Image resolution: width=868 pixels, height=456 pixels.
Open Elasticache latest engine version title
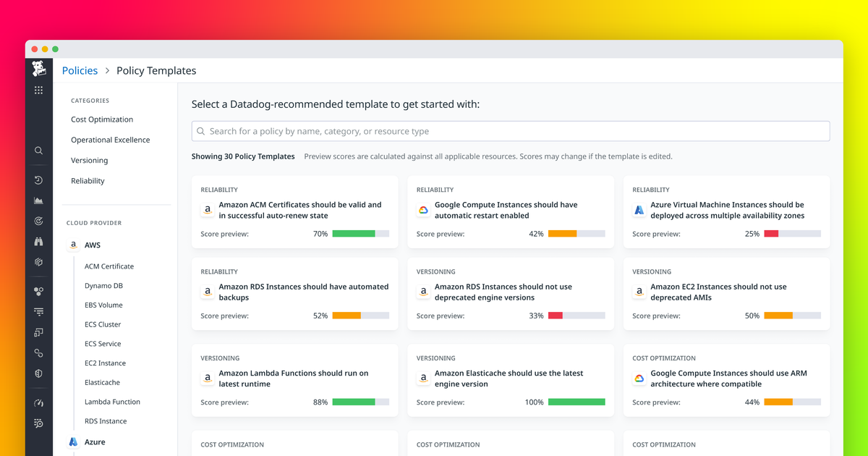click(x=509, y=379)
